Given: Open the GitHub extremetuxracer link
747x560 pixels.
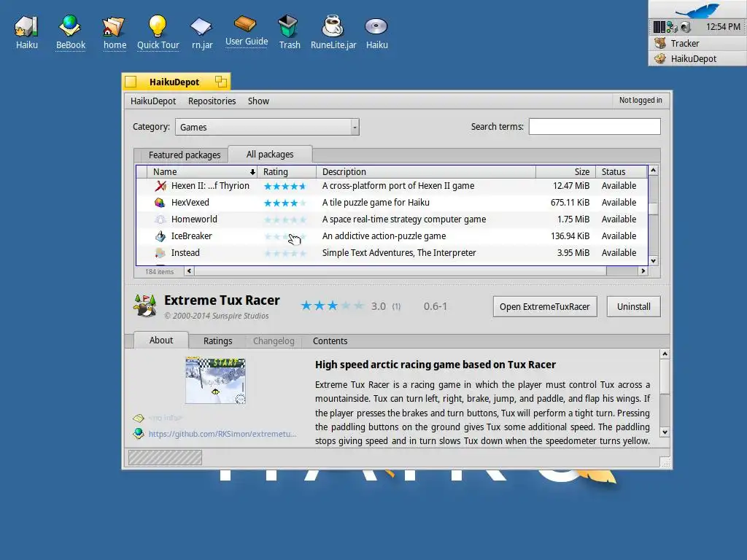Looking at the screenshot, I should [222, 434].
